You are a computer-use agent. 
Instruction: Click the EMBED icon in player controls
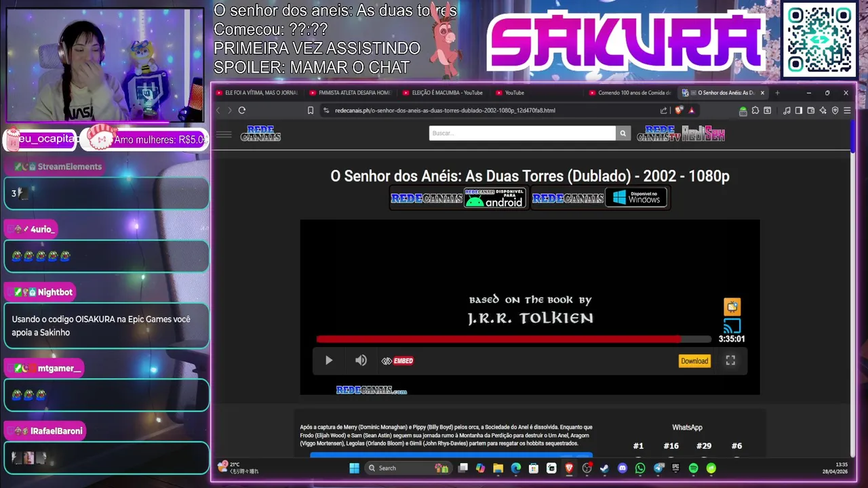coord(397,361)
